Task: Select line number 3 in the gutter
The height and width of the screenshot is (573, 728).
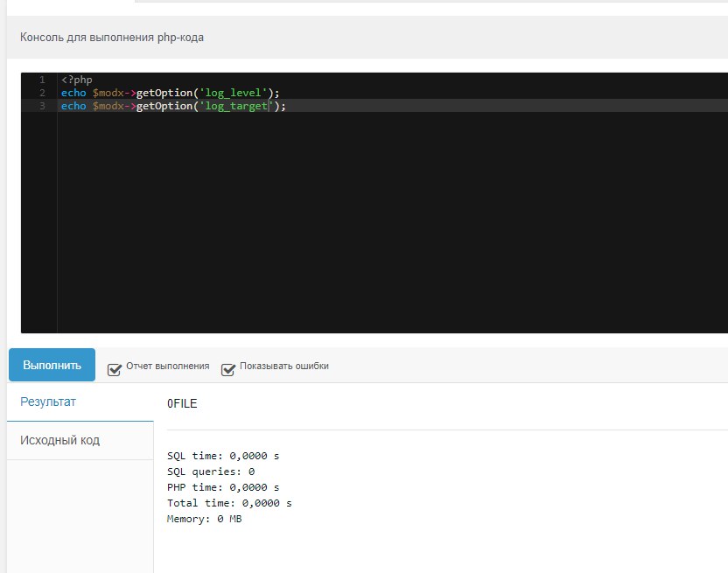Action: pos(42,106)
